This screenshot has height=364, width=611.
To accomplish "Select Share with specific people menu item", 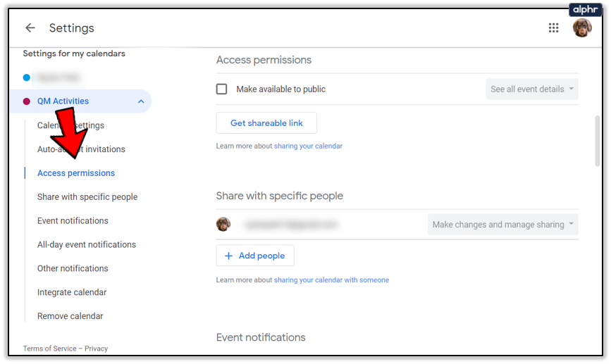I will point(87,197).
